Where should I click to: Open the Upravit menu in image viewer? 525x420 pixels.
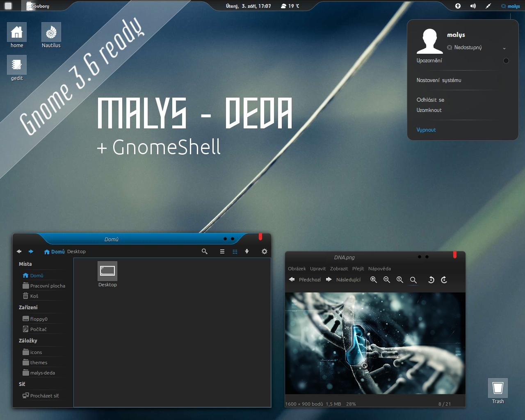pyautogui.click(x=318, y=269)
